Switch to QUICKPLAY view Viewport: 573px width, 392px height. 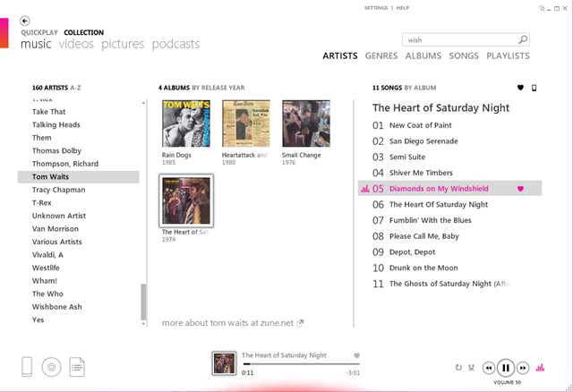39,32
